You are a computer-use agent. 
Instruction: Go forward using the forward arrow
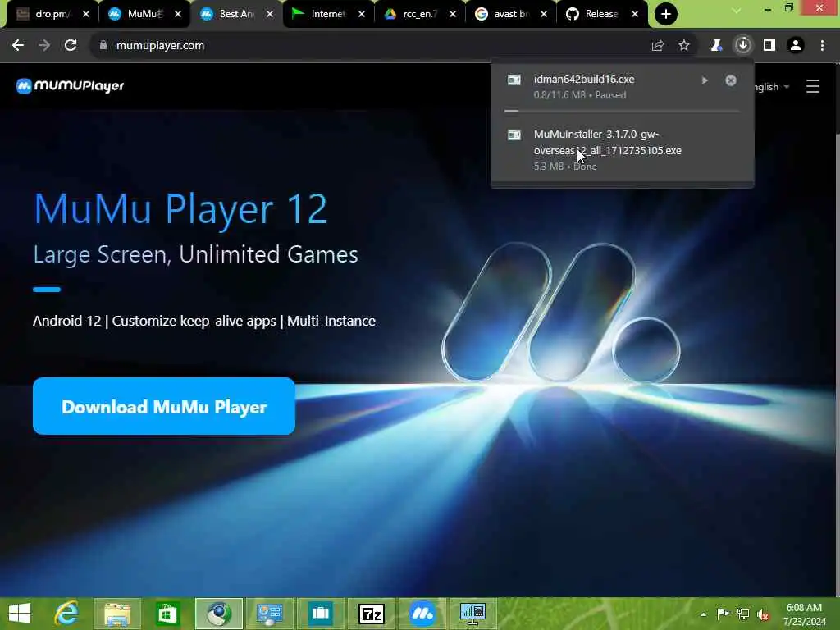(44, 46)
